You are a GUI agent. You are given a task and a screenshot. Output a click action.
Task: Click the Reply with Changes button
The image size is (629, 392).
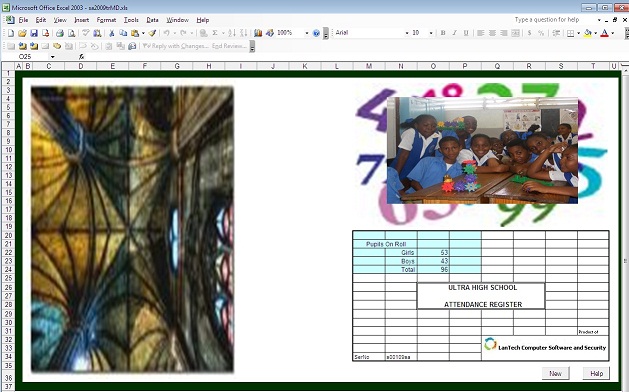point(175,46)
